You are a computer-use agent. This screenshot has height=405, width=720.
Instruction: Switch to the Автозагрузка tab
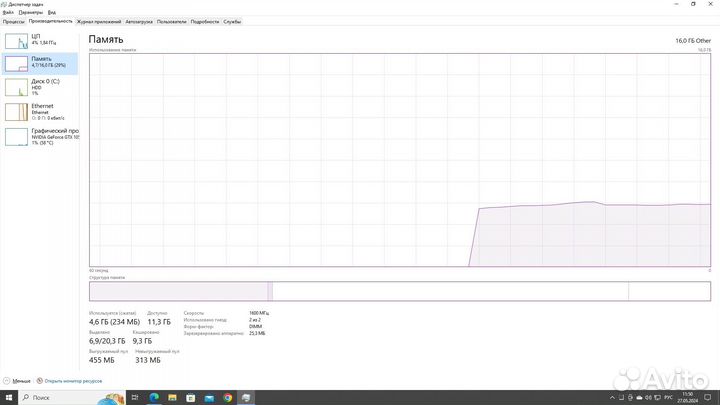click(139, 21)
